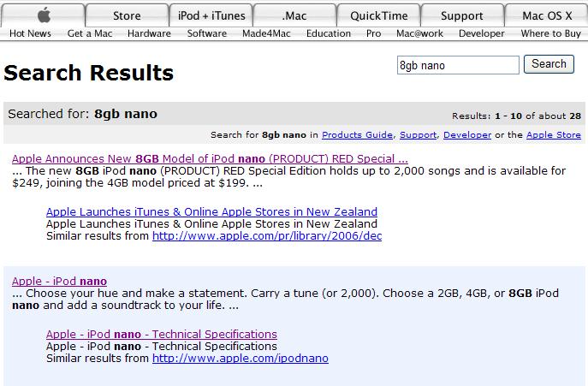Open the Apple - iPod nano result
The width and height of the screenshot is (588, 386).
tap(59, 281)
